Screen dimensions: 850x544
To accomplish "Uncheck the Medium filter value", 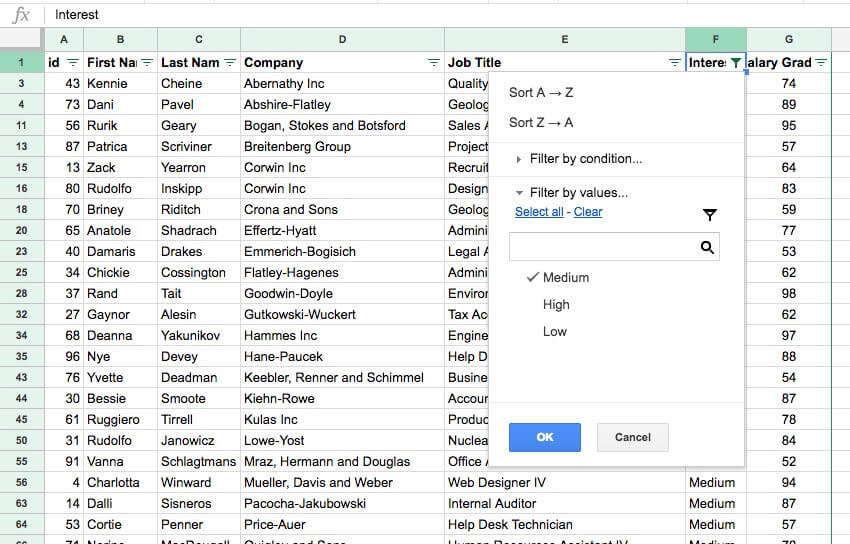I will pyautogui.click(x=558, y=277).
